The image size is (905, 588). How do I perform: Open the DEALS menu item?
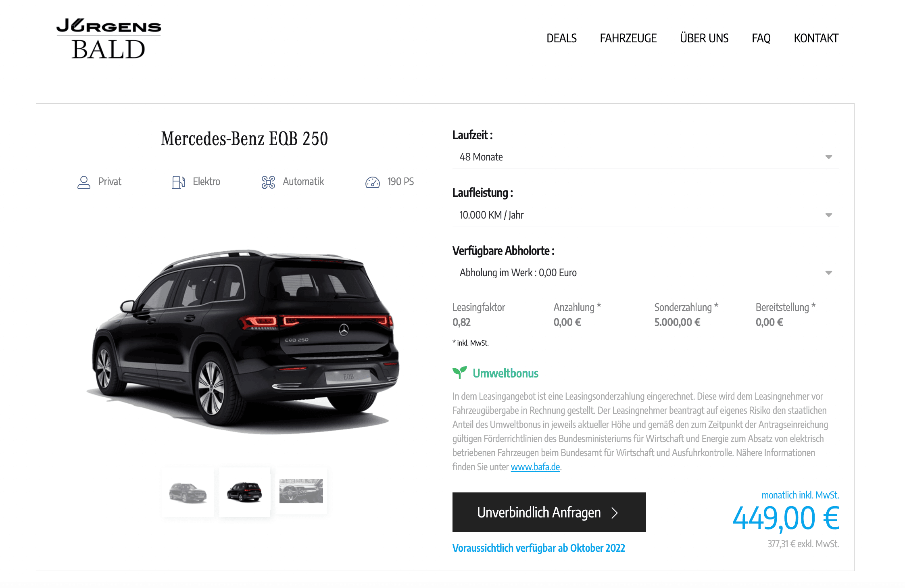click(x=561, y=38)
